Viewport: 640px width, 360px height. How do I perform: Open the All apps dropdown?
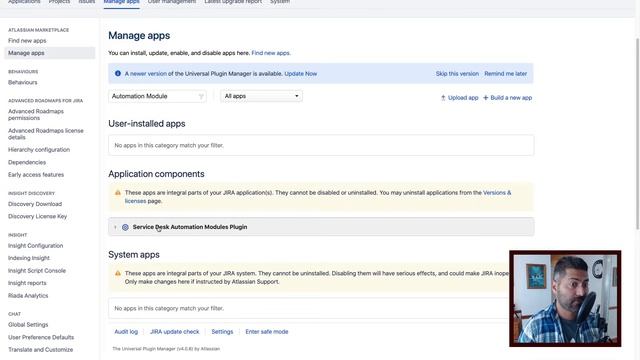click(261, 96)
